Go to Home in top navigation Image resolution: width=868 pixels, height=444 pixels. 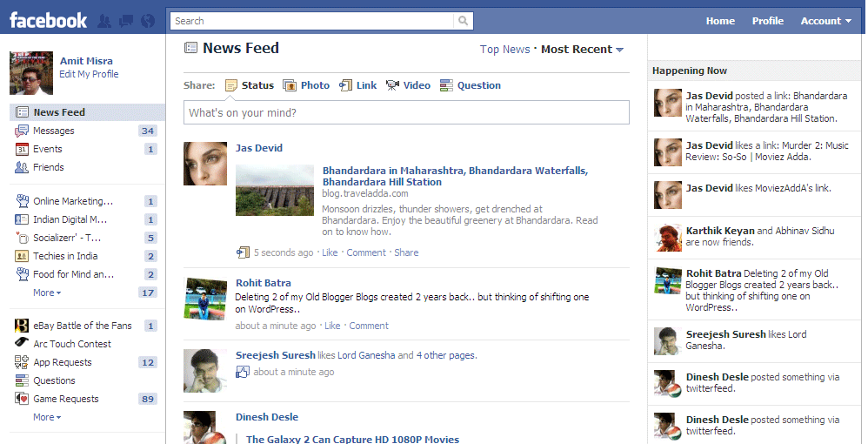tap(720, 21)
